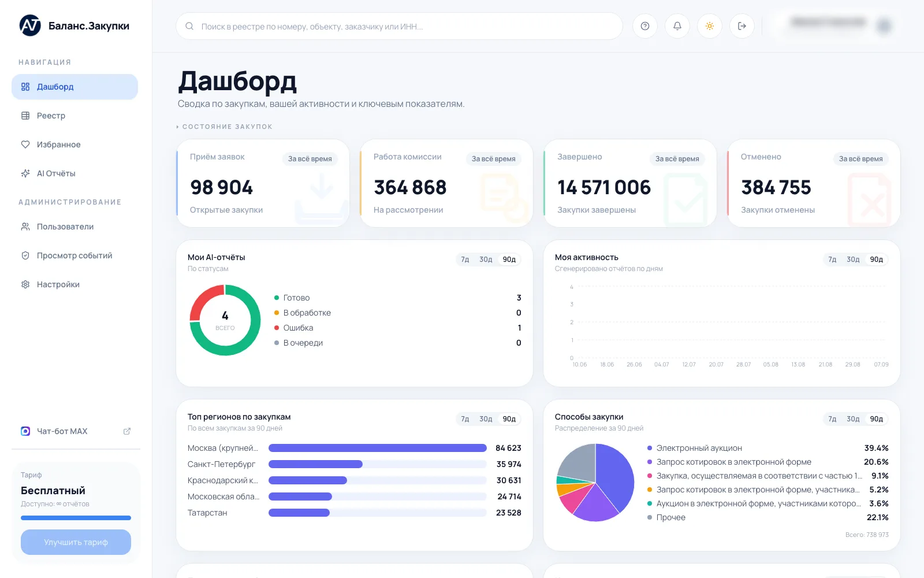Go to Избранное section
The image size is (924, 578).
(x=74, y=144)
